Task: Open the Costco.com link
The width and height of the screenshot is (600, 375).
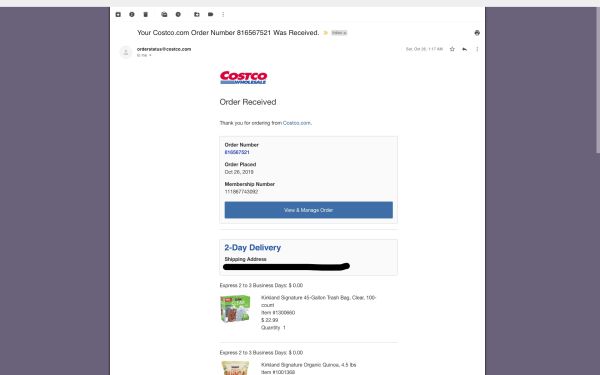Action: (x=297, y=123)
